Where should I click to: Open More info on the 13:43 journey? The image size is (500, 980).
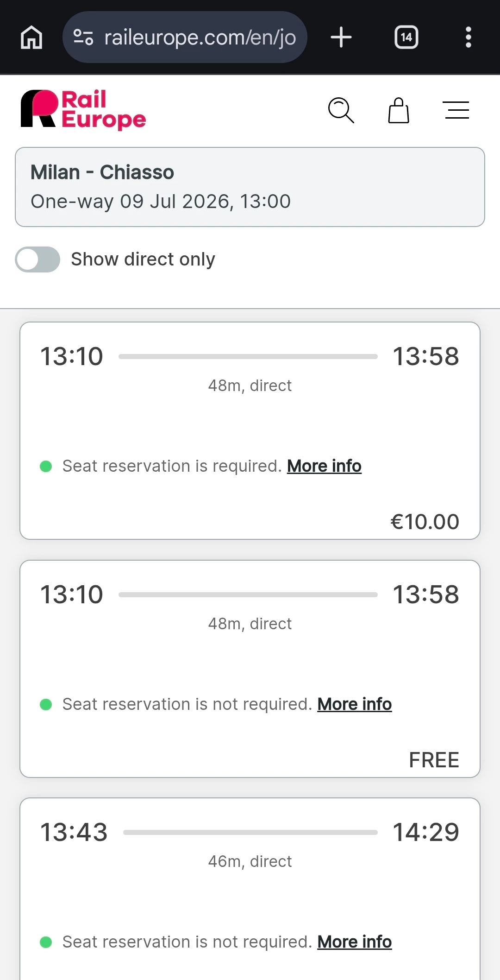(x=354, y=942)
